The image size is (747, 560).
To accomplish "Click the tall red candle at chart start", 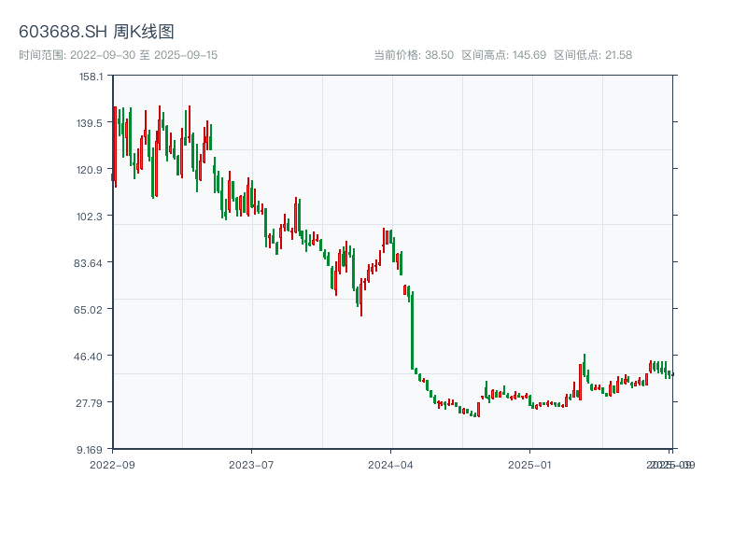I will 116,145.
